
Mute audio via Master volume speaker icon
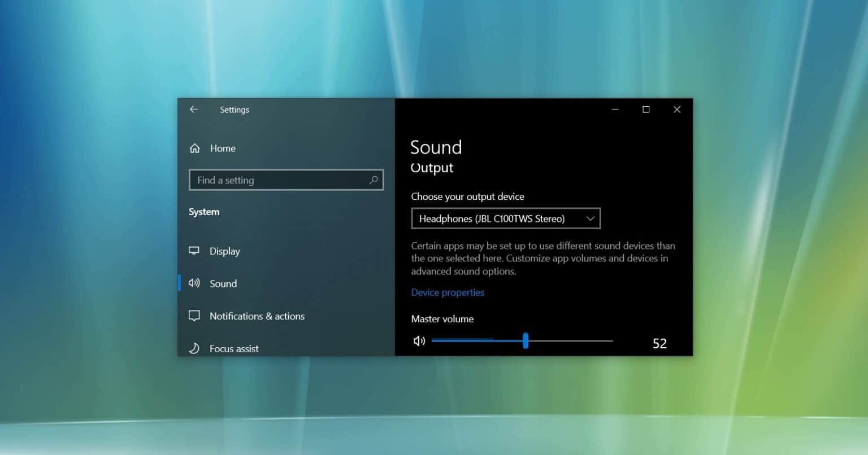point(419,341)
